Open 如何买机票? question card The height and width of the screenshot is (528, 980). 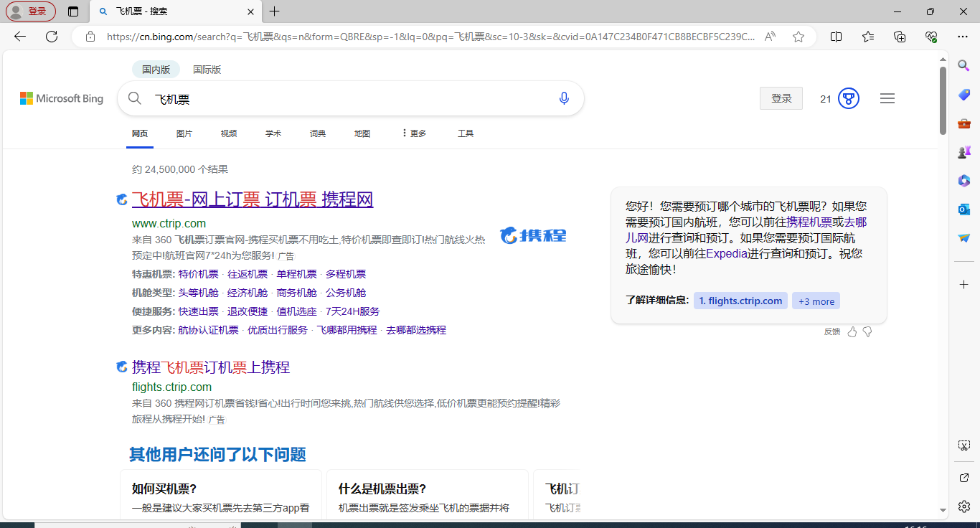221,494
